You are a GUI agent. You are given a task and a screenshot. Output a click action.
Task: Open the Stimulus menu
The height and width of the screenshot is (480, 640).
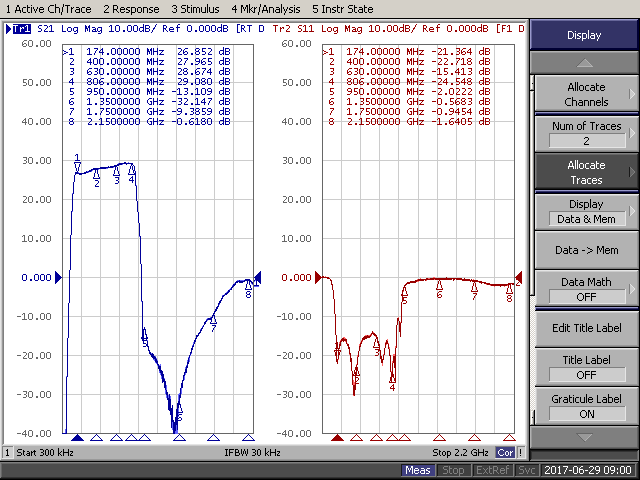pyautogui.click(x=196, y=9)
